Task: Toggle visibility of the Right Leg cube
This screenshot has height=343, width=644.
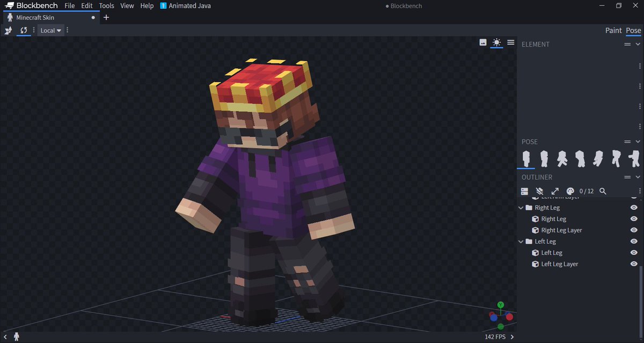Action: pos(634,219)
